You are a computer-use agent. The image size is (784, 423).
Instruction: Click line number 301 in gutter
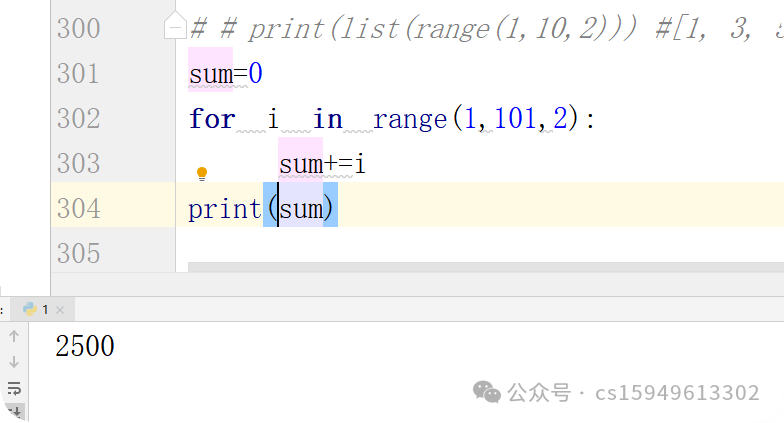point(78,74)
